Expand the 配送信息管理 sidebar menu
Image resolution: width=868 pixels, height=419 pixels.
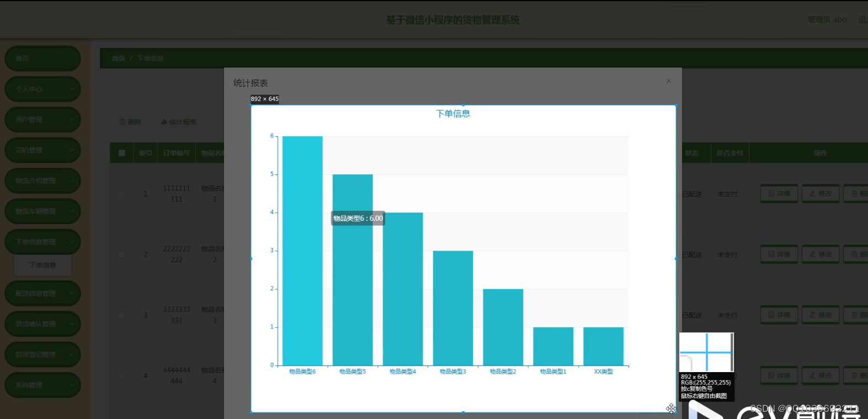tap(42, 294)
